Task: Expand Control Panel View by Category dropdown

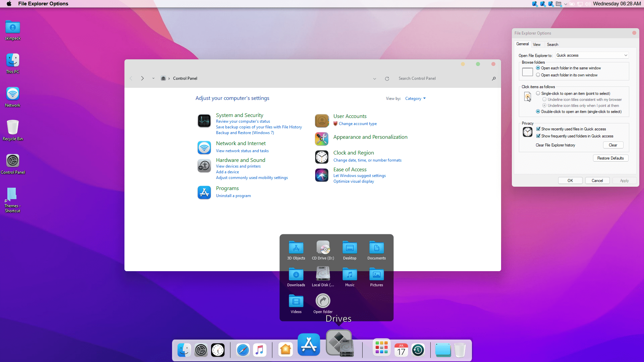Action: point(415,98)
